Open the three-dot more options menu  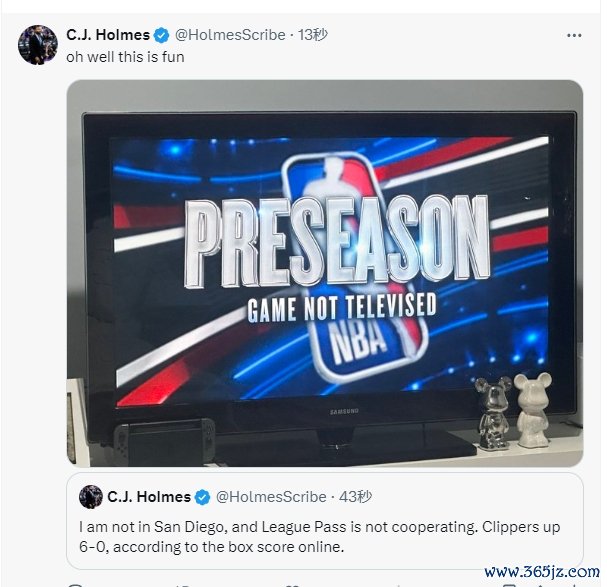click(574, 35)
